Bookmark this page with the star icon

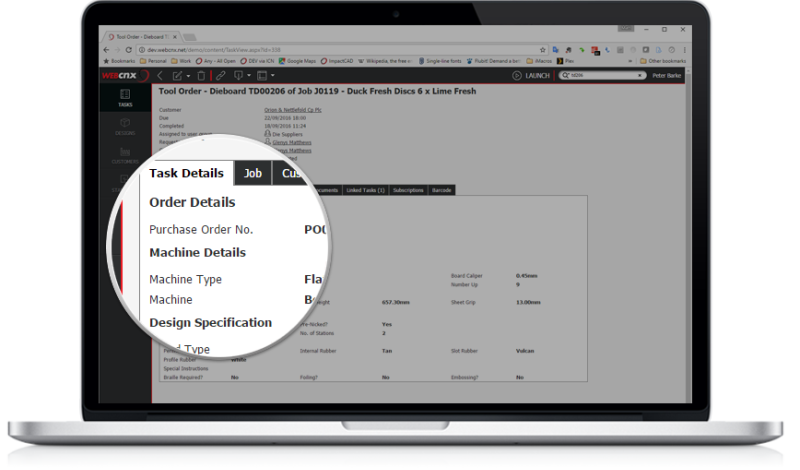coord(543,50)
